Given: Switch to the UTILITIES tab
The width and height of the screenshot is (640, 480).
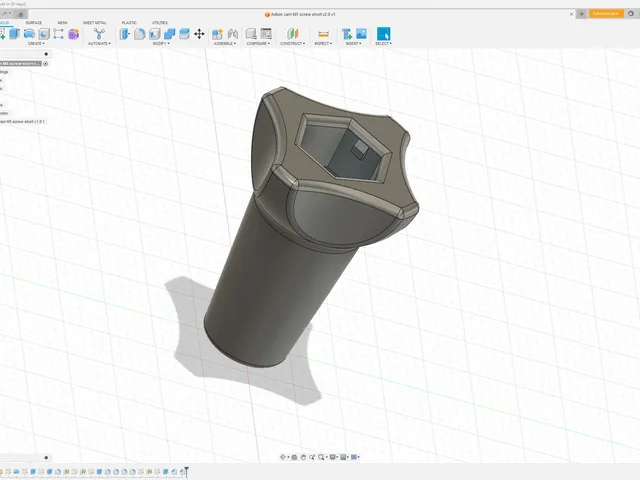Looking at the screenshot, I should click(160, 22).
